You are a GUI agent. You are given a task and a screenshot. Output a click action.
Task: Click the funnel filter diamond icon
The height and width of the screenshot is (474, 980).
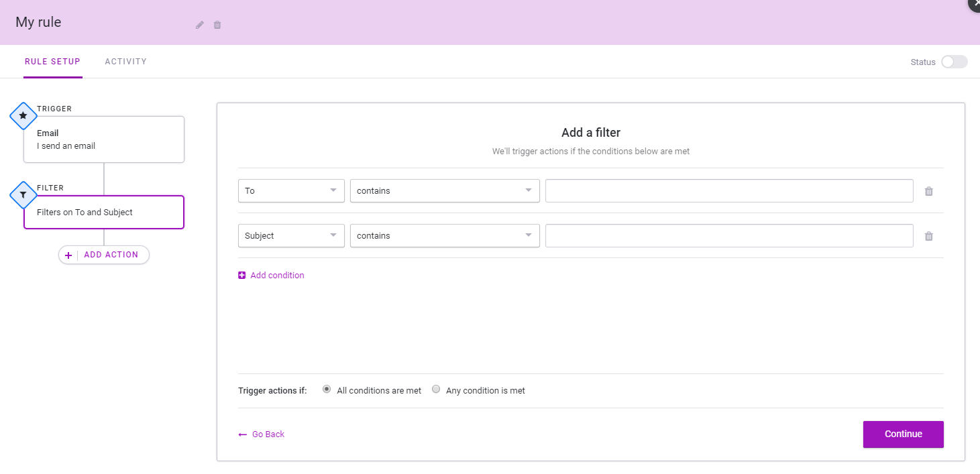click(x=23, y=194)
